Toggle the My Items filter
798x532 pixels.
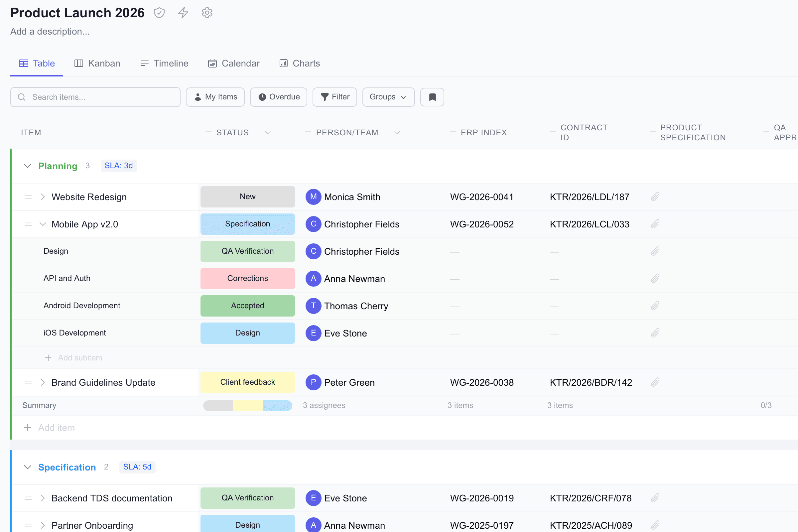(x=215, y=97)
